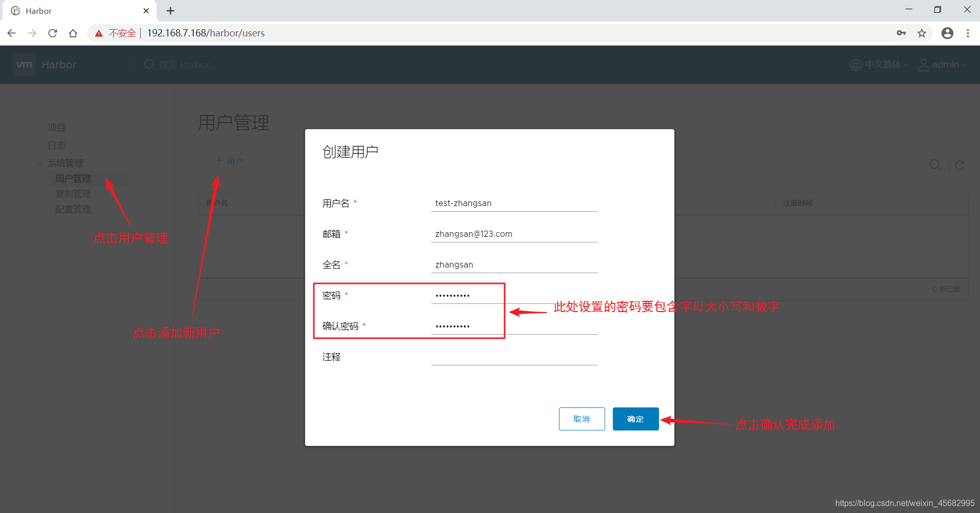Image resolution: width=980 pixels, height=513 pixels.
Task: Click the + 用户 add user button
Action: click(x=229, y=161)
